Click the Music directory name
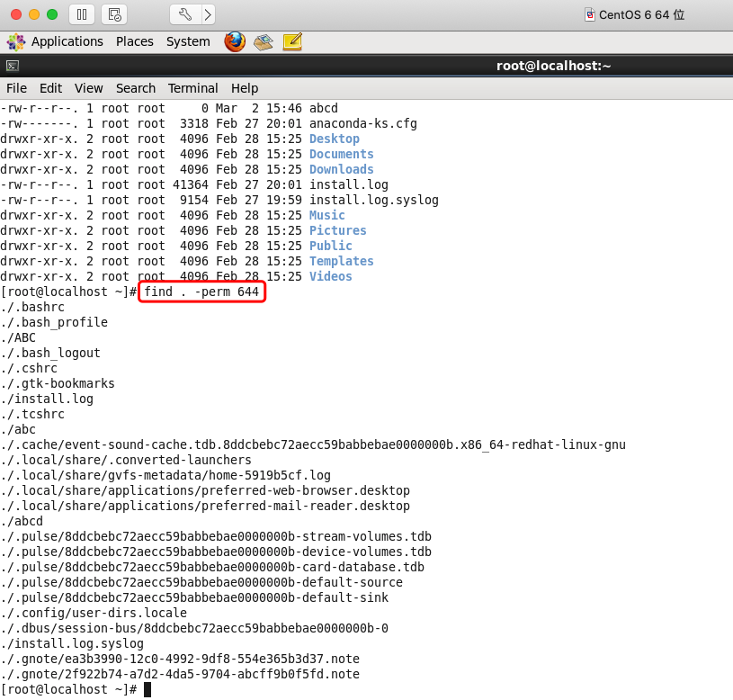733x700 pixels. pyautogui.click(x=326, y=215)
